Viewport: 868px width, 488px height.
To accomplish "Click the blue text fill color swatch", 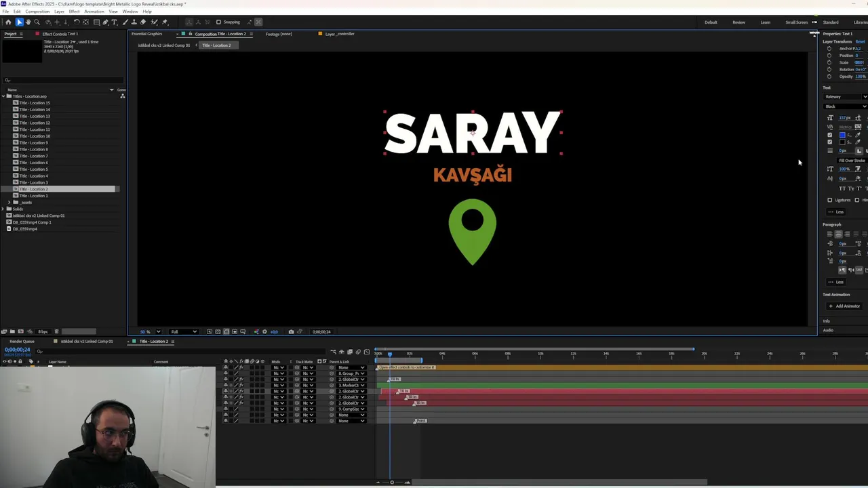I will tap(842, 135).
